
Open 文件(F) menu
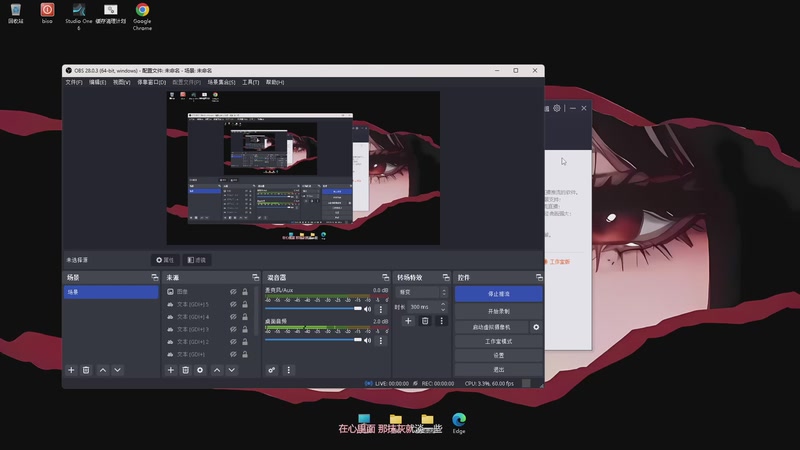tap(74, 82)
